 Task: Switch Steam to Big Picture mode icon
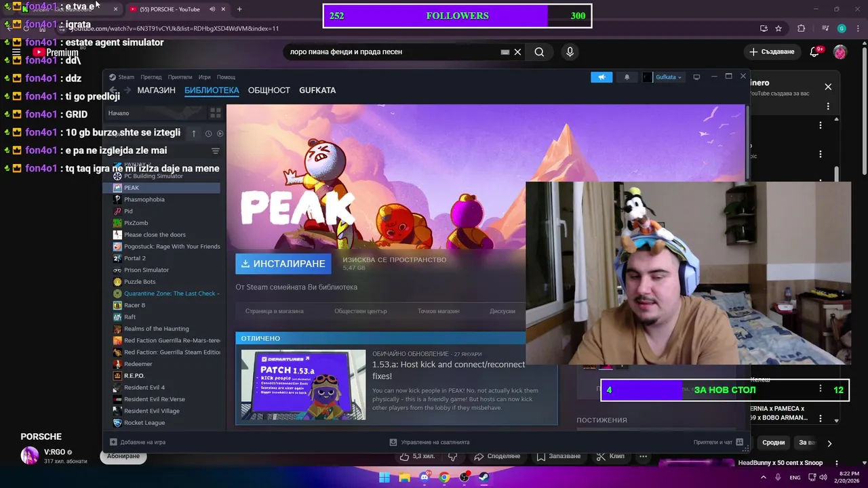point(696,77)
